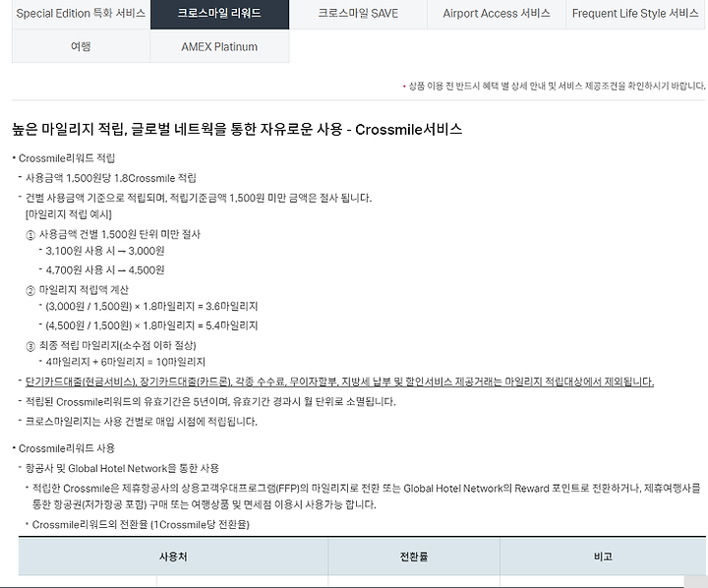Click the 비고 table header
Image resolution: width=708 pixels, height=588 pixels.
603,557
